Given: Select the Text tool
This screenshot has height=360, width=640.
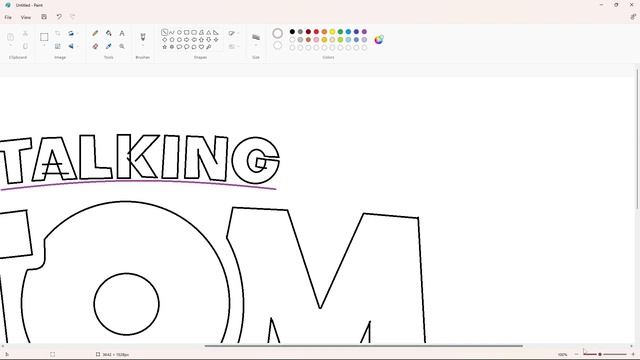Looking at the screenshot, I should (x=122, y=33).
